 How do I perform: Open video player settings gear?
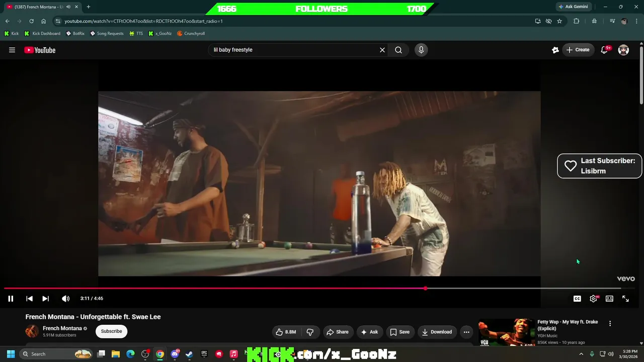coord(594,299)
